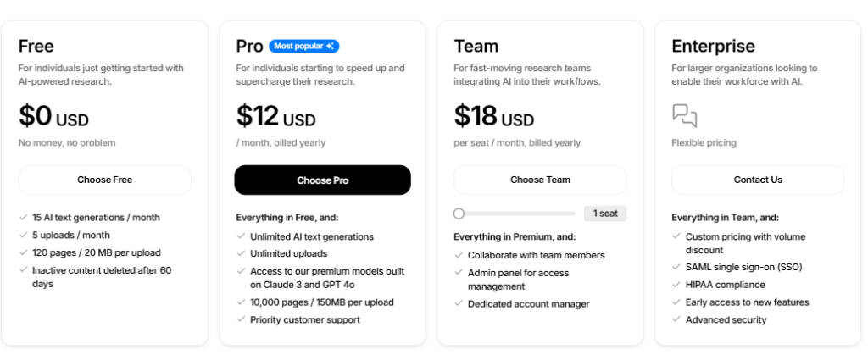Viewport: 868px width, 355px height.
Task: Click the Pro plan heading
Action: (250, 46)
